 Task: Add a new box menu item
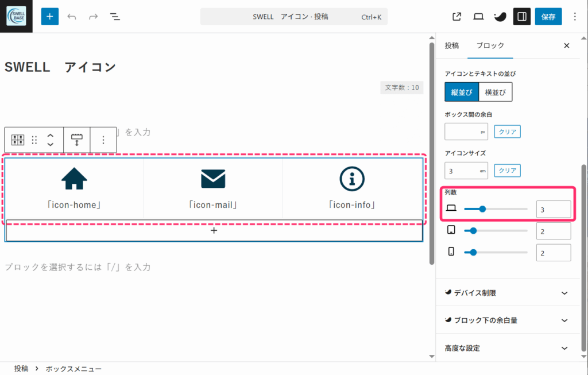point(214,230)
